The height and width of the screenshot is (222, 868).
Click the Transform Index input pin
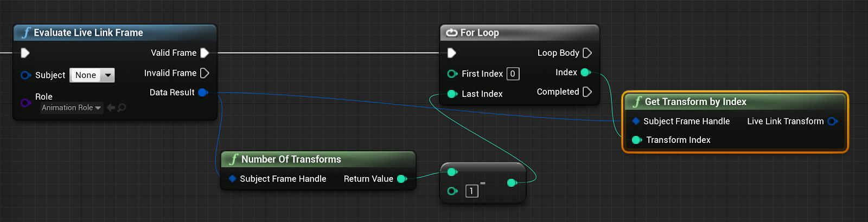click(x=637, y=140)
